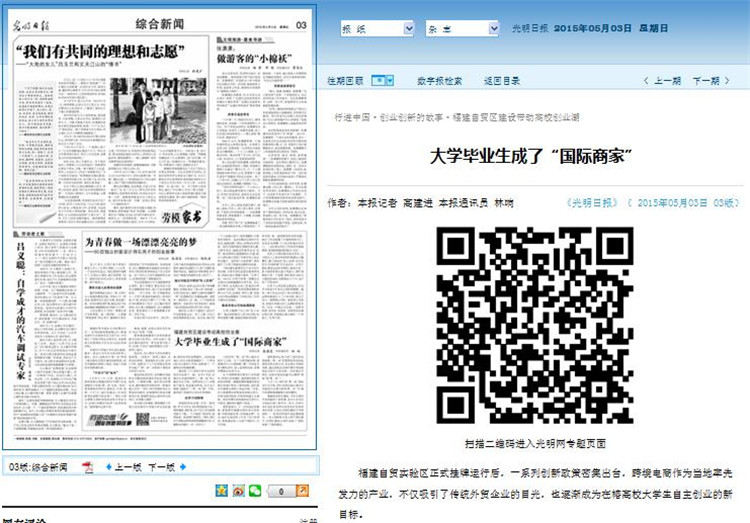The image size is (750, 523).
Task: Click caption 扫描二维码进入光明网专题页面
Action: coord(535,444)
